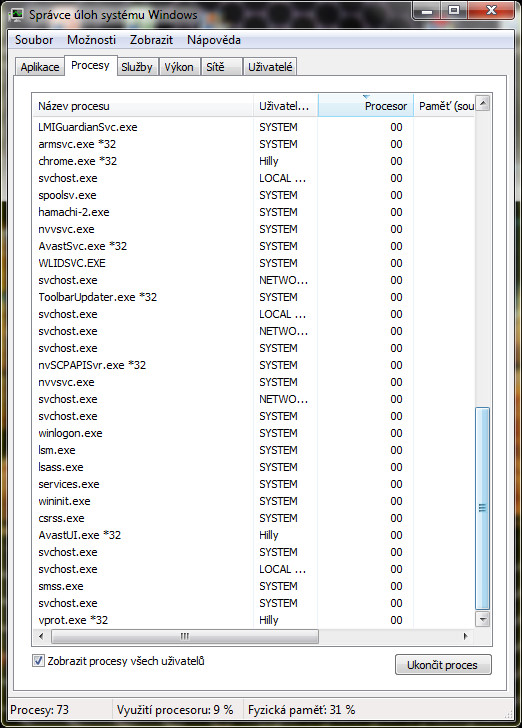Select the AvastUI.exe *32 process
522x728 pixels.
click(254, 535)
